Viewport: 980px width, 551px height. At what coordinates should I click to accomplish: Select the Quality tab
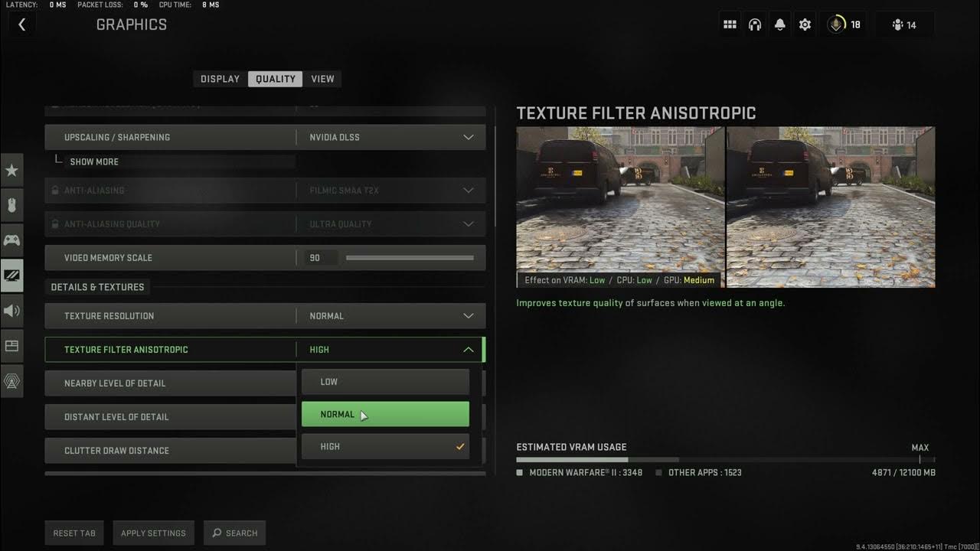pyautogui.click(x=276, y=79)
